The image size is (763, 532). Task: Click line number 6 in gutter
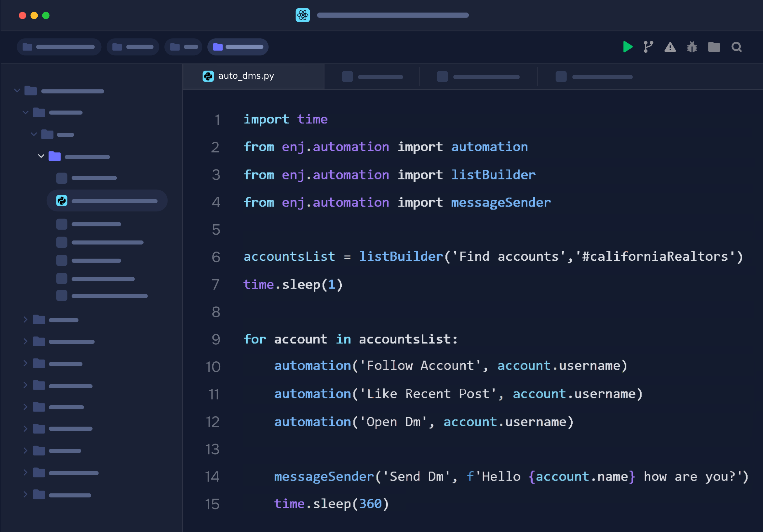216,257
